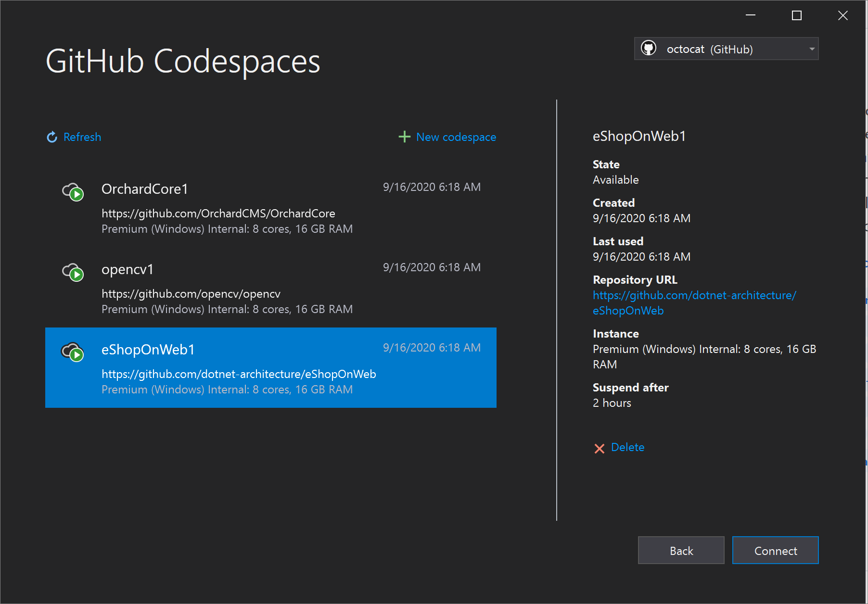This screenshot has height=604, width=868.
Task: Open the opencv repository URL
Action: [x=191, y=293]
